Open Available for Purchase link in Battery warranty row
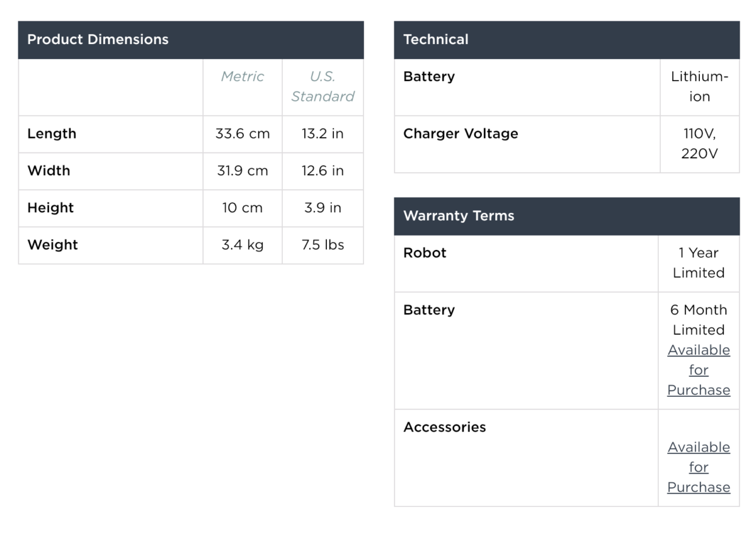The width and height of the screenshot is (756, 536). click(x=699, y=370)
